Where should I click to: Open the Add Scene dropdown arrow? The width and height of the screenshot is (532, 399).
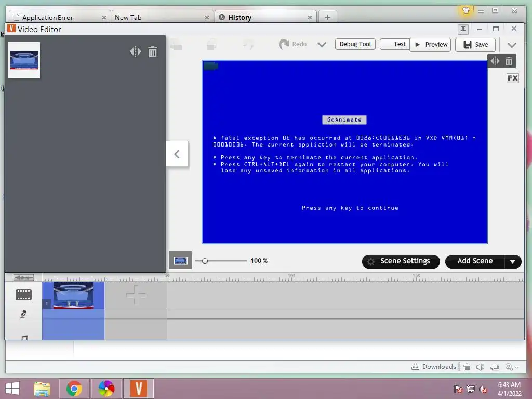click(x=513, y=262)
